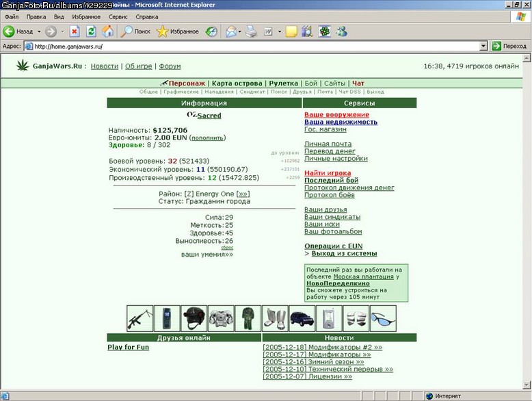Click the assault rifle equipment slot
This screenshot has width=532, height=401.
pyautogui.click(x=139, y=318)
